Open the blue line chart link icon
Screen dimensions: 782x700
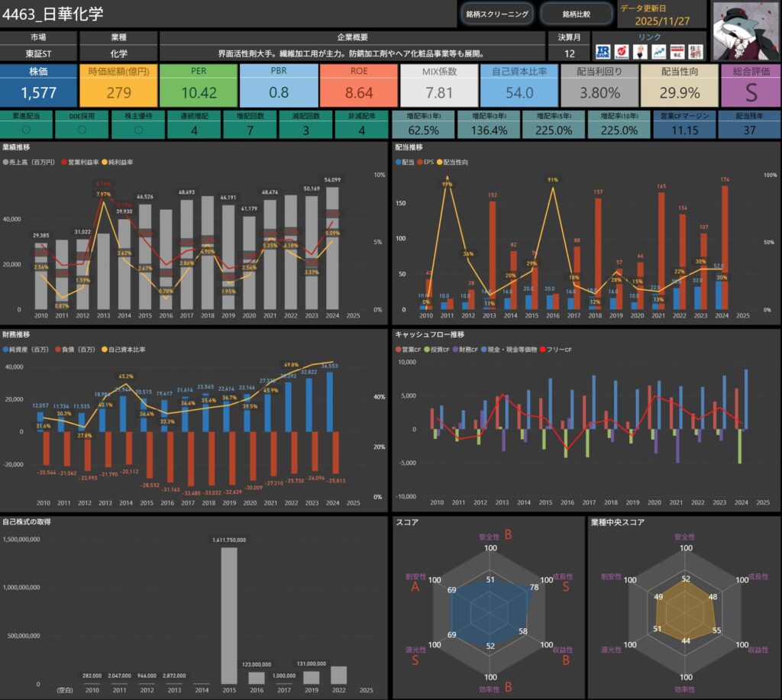coord(659,52)
